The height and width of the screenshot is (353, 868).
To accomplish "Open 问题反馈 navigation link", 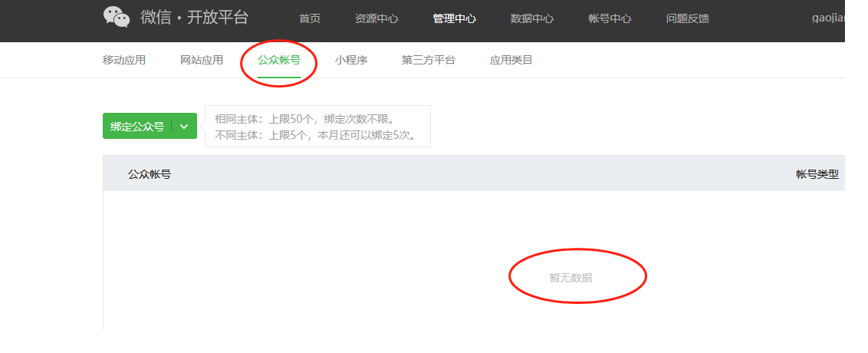I will [688, 18].
